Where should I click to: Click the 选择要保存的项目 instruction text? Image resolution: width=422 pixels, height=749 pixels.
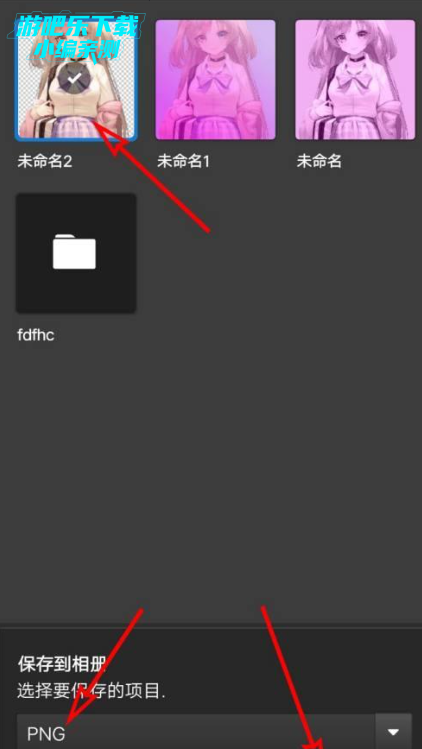[x=91, y=691]
